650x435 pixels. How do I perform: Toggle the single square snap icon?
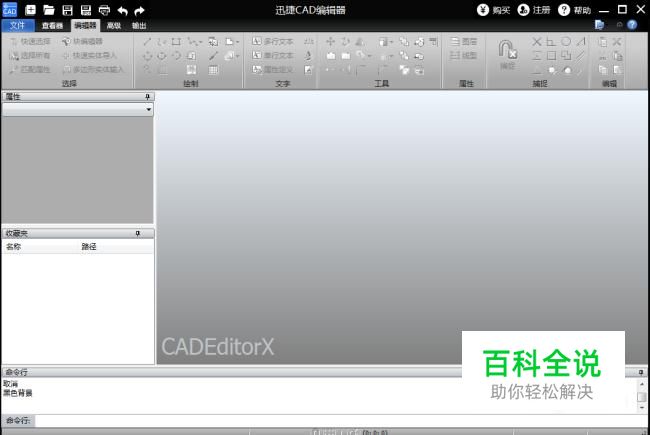[551, 56]
